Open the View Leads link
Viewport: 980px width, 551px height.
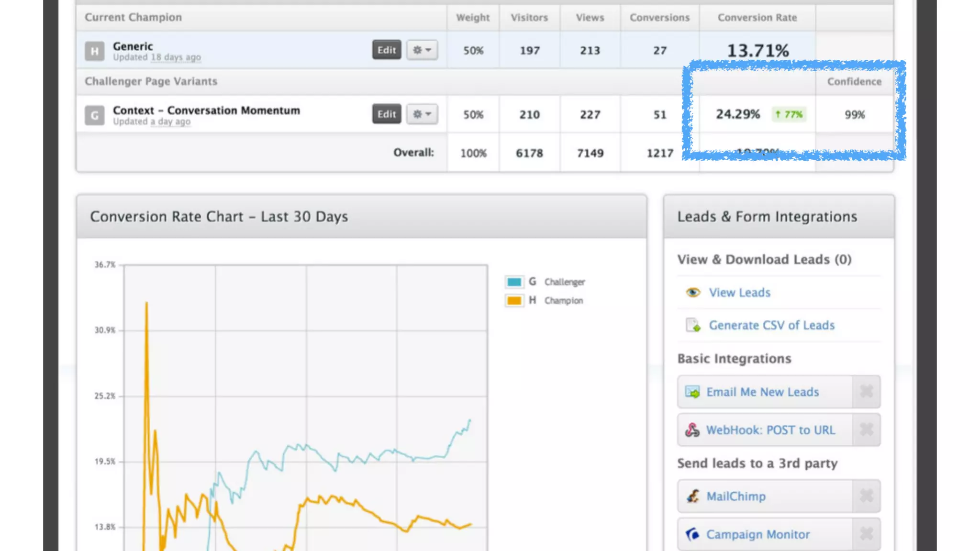coord(739,292)
